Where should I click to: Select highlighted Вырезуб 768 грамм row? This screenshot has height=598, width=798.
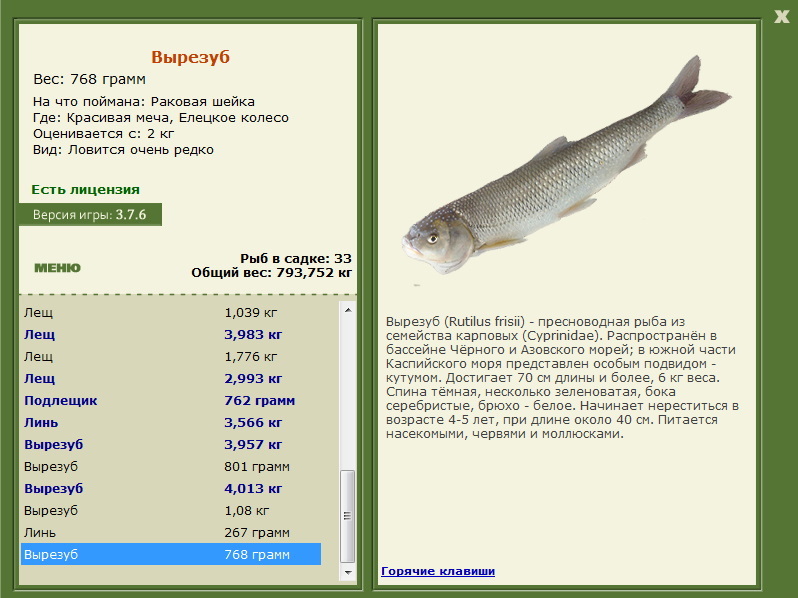tap(172, 554)
